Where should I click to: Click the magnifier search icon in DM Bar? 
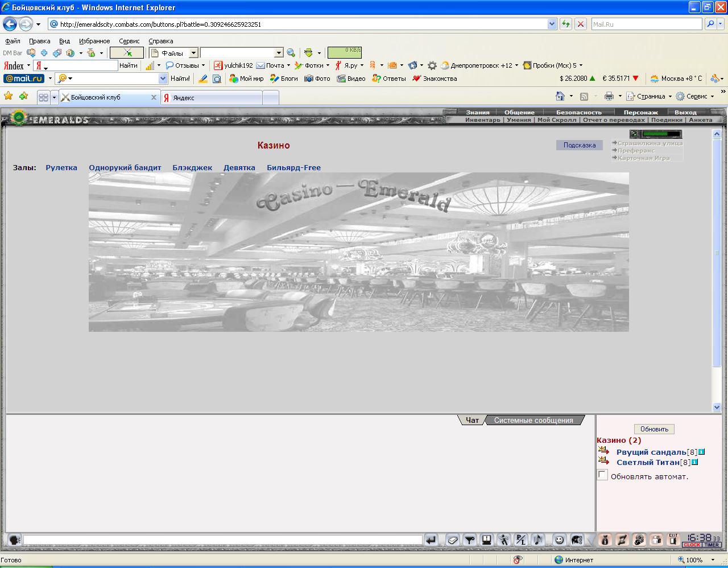pos(291,53)
